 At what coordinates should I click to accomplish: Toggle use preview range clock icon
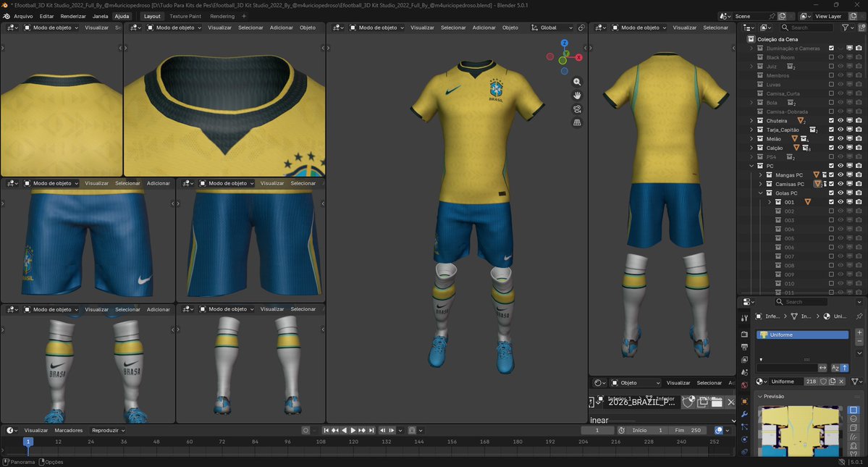coord(622,430)
